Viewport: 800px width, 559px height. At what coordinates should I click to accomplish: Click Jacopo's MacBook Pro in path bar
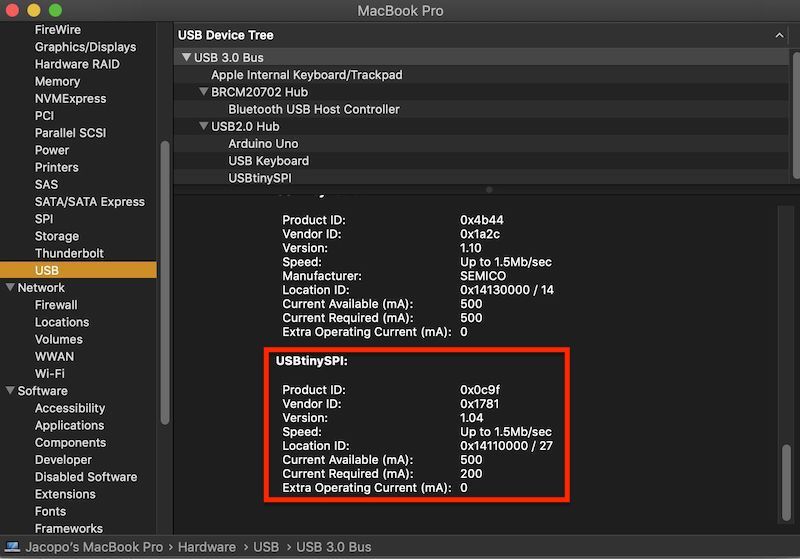coord(94,547)
